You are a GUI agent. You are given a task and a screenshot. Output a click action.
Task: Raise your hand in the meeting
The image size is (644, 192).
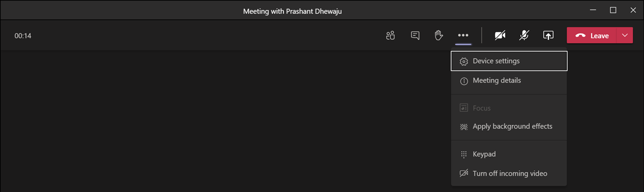pyautogui.click(x=439, y=35)
